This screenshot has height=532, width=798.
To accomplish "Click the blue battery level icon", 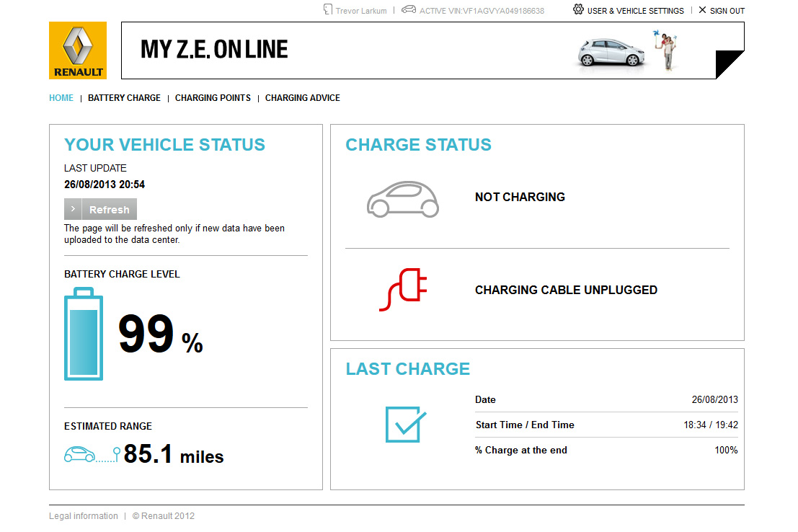I will (84, 334).
